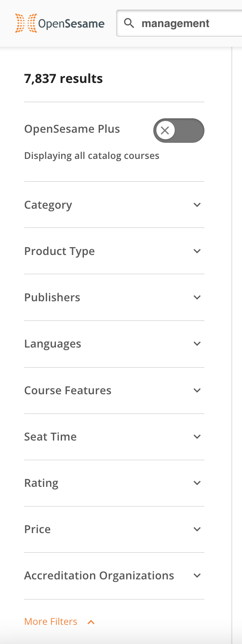The height and width of the screenshot is (644, 242).
Task: Click the Product Type chevron arrow
Action: (x=197, y=251)
